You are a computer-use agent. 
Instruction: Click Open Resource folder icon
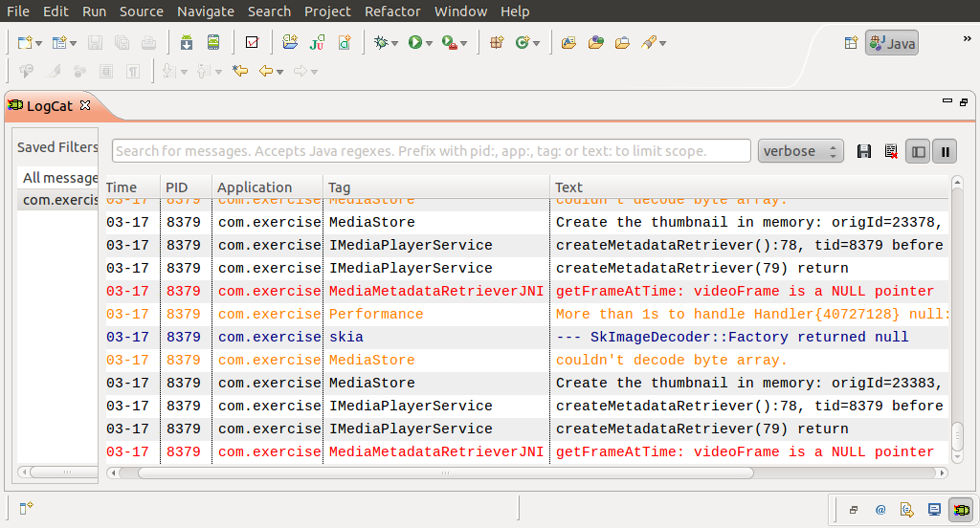pyautogui.click(x=622, y=42)
